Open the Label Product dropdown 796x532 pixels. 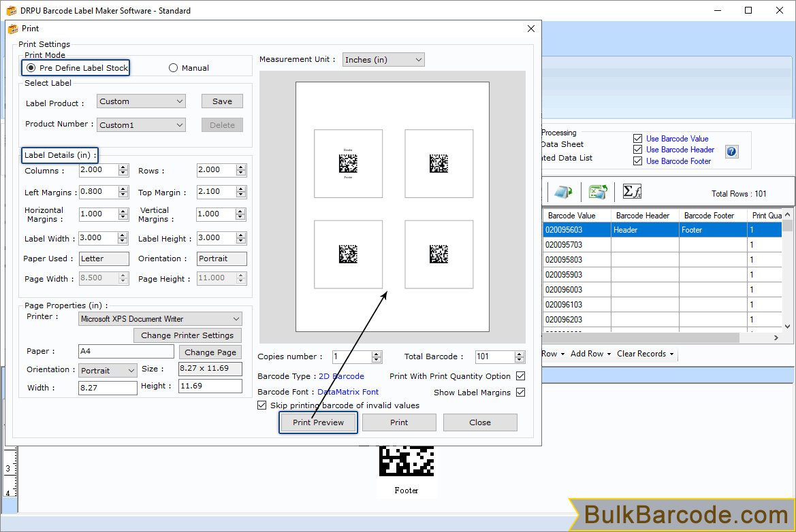pyautogui.click(x=141, y=101)
